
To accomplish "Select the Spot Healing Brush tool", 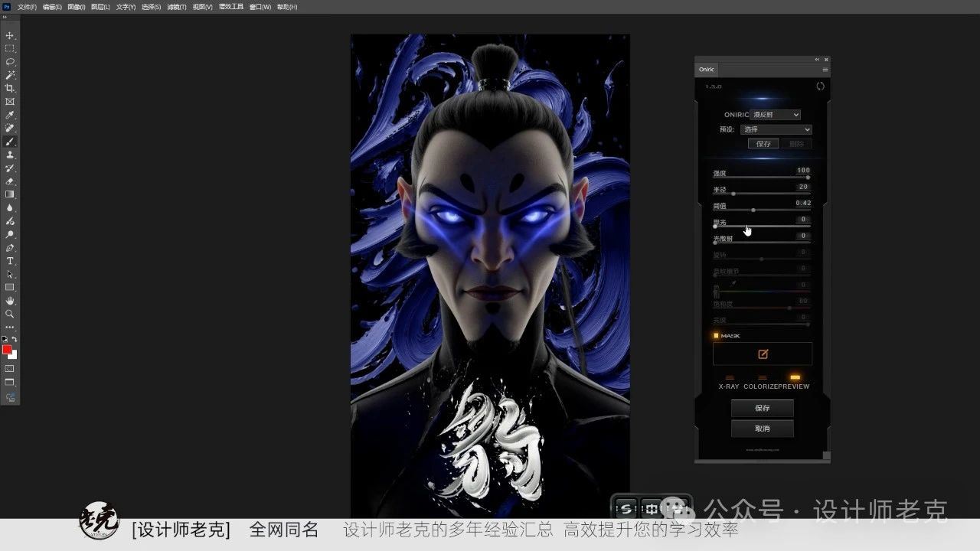I will [10, 128].
